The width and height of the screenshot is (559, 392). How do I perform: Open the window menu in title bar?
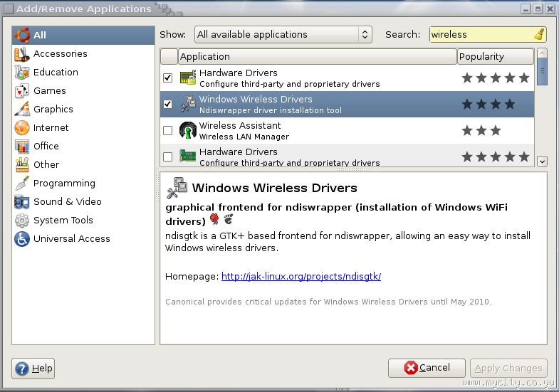pyautogui.click(x=9, y=9)
